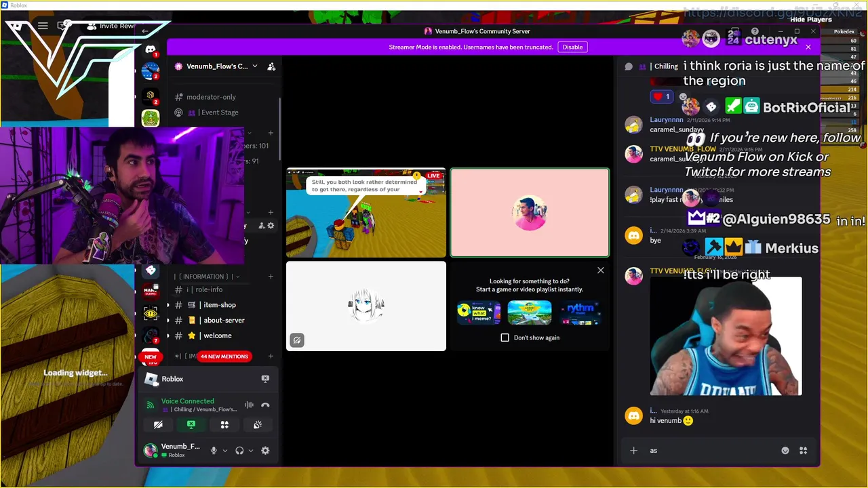Open the soundboard icon
The height and width of the screenshot is (488, 868).
[258, 425]
